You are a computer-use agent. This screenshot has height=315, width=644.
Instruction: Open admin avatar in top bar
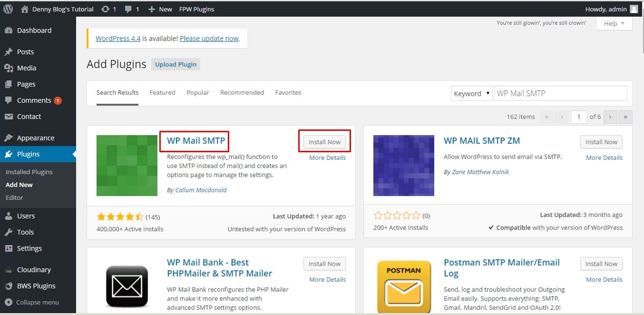[634, 9]
